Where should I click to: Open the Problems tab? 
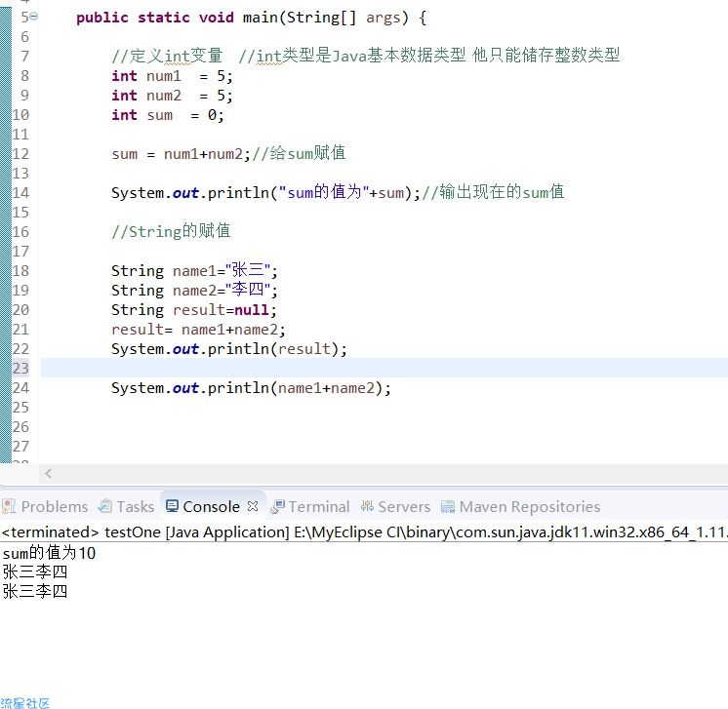coord(46,507)
